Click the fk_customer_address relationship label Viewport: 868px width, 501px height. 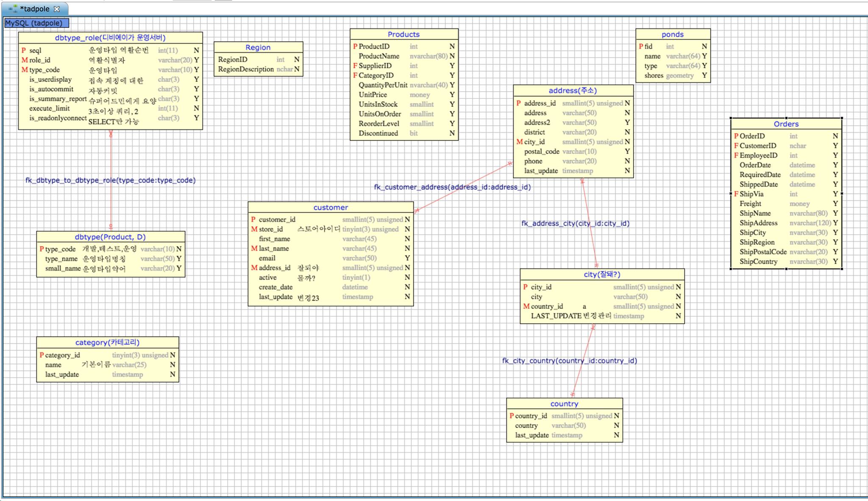coord(452,186)
